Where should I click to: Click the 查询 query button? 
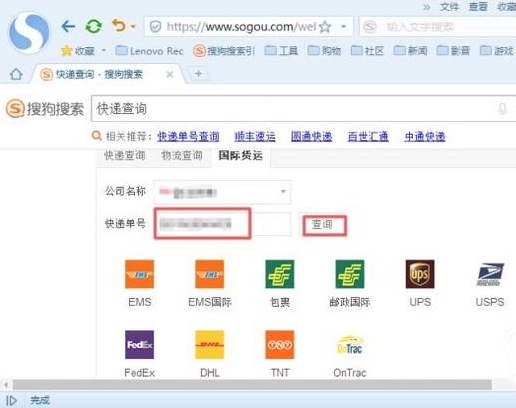pos(322,224)
